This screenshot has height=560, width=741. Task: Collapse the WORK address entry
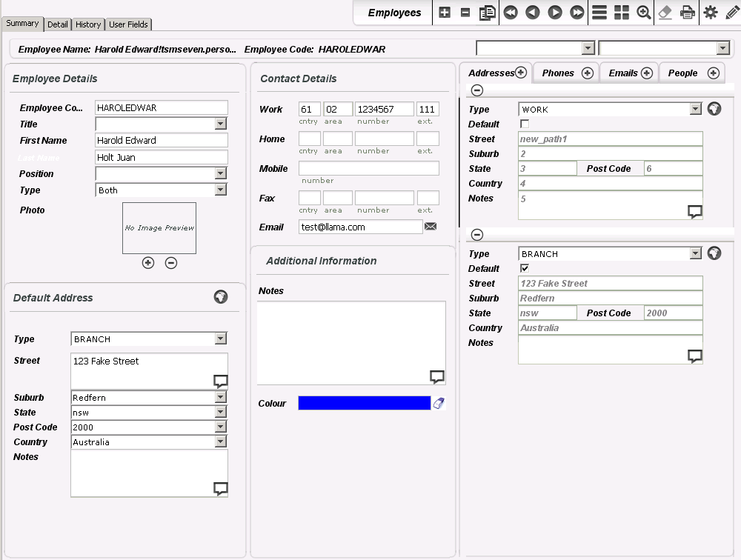[x=477, y=90]
